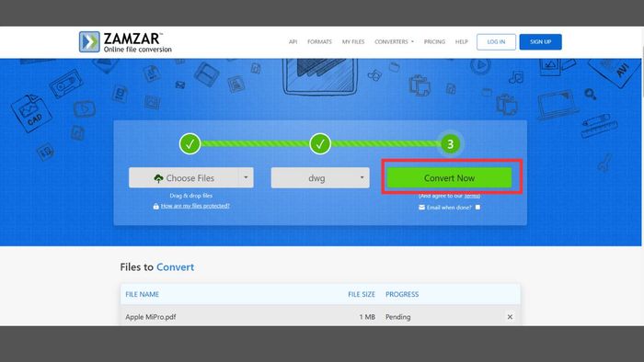This screenshot has width=644, height=362.
Task: Click the first step green checkmark circle
Action: 190,144
